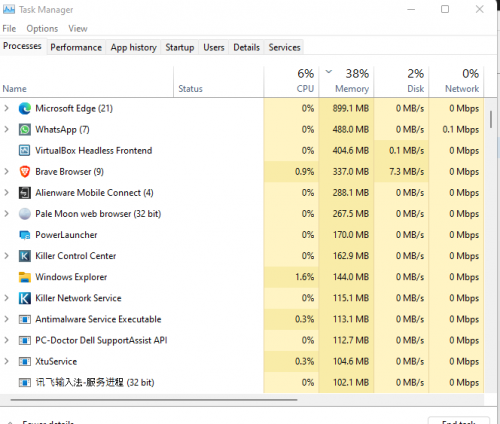This screenshot has width=500, height=424.
Task: Expand the Killer Control Center group
Action: (x=6, y=256)
